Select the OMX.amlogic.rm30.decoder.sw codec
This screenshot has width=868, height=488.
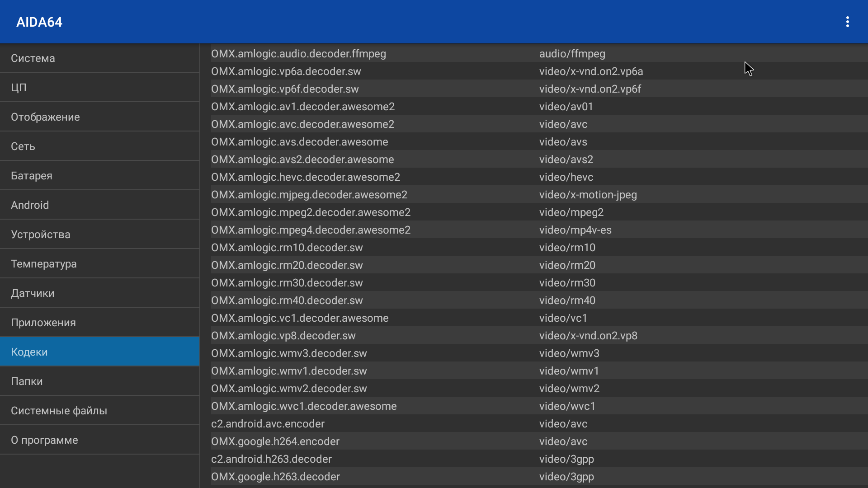539,283
